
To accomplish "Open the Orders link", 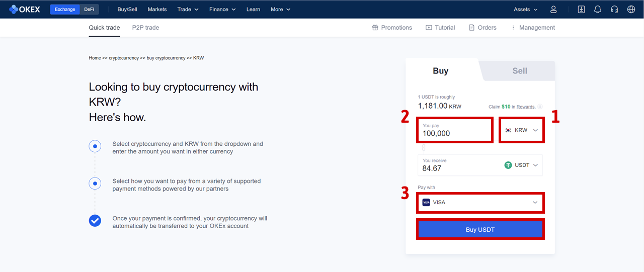I will (482, 28).
